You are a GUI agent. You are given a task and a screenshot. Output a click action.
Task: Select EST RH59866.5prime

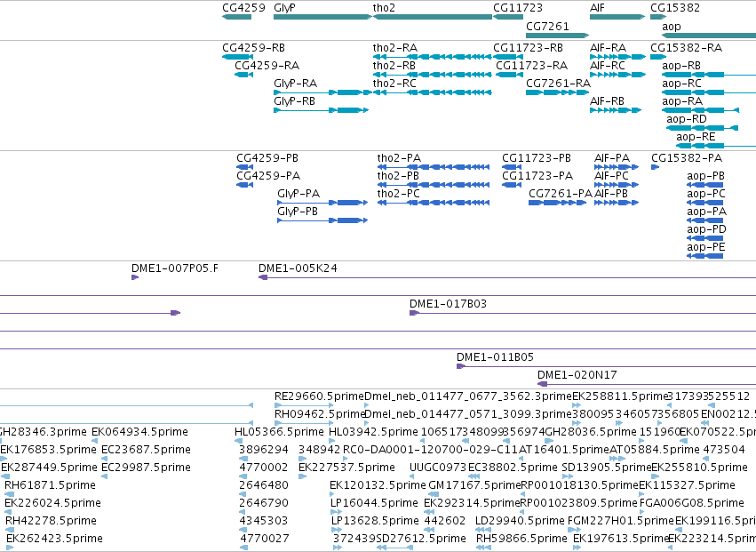pos(521,539)
